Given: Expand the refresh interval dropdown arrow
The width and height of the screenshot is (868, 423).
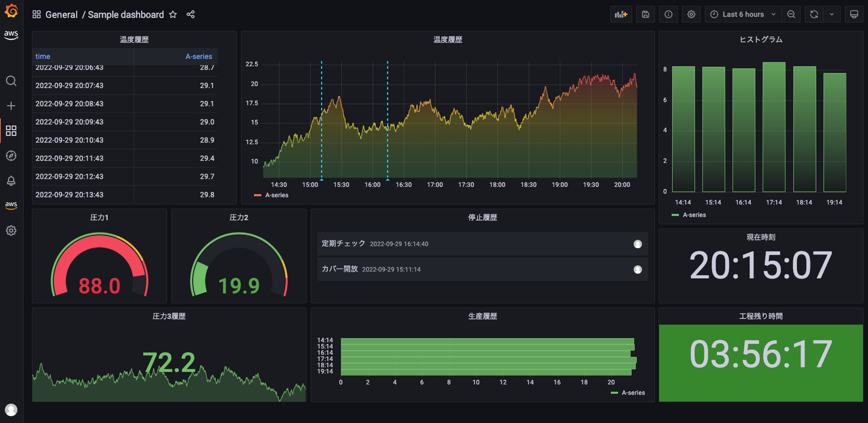Looking at the screenshot, I should (832, 14).
